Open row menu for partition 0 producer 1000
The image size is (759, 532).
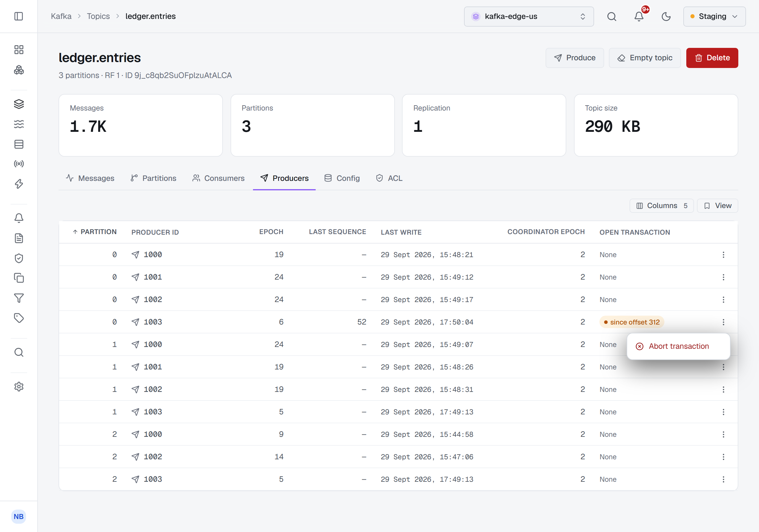(x=723, y=254)
